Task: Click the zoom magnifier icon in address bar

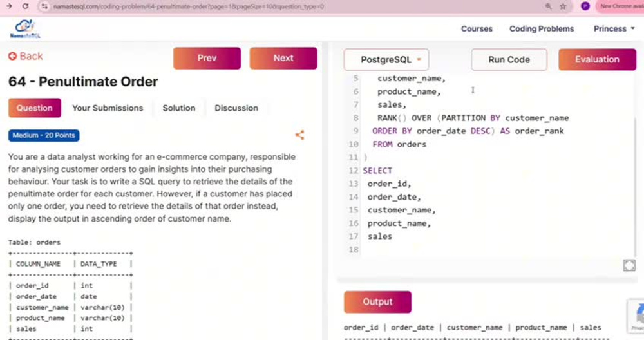Action: (x=548, y=6)
